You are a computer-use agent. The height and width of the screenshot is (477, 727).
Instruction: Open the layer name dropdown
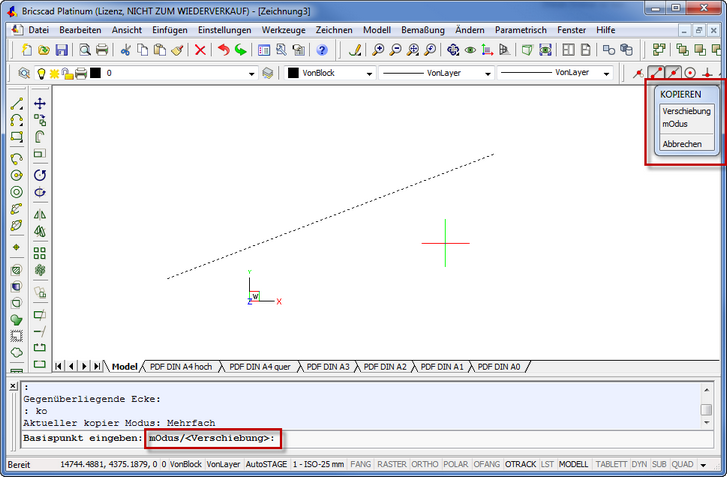coord(252,73)
